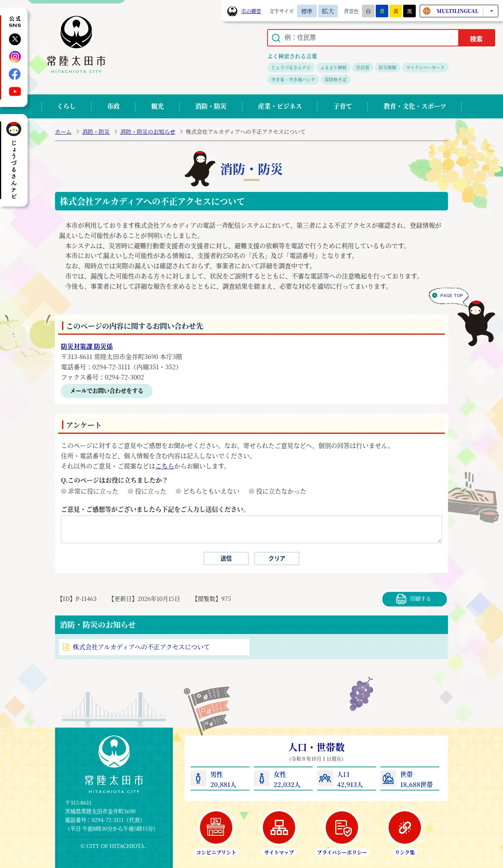Open the じょうづるさんナビ side panel

[x=14, y=160]
